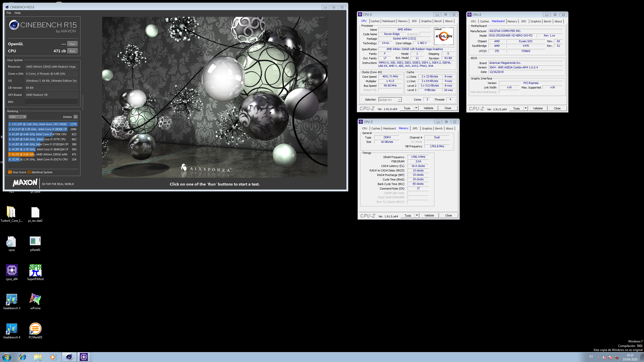Switch to Cinebench taskbar button
Image resolution: width=644 pixels, height=362 pixels.
[x=69, y=357]
